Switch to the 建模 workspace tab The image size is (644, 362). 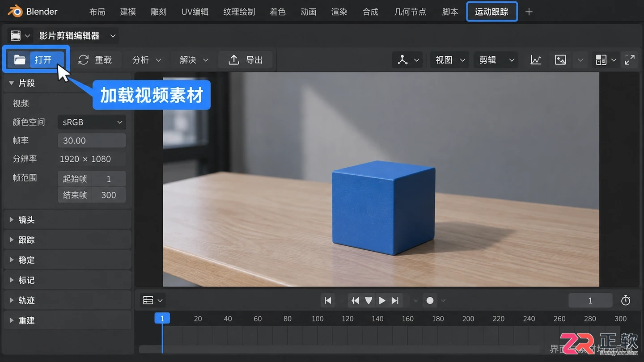(128, 12)
